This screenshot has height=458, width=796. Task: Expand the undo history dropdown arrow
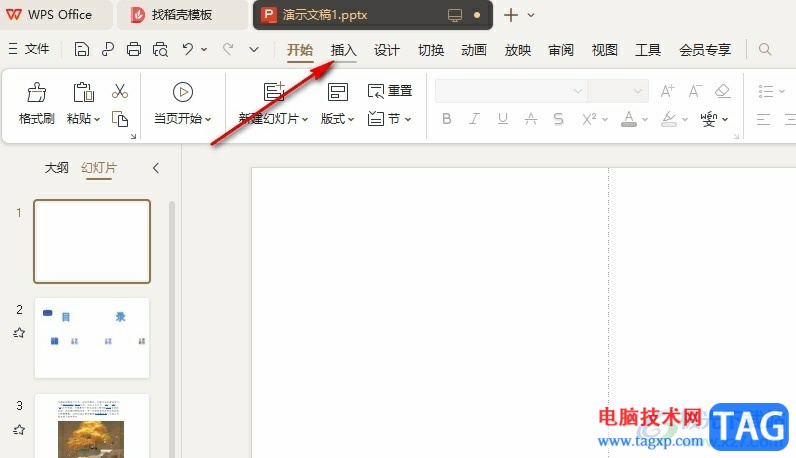[x=204, y=49]
